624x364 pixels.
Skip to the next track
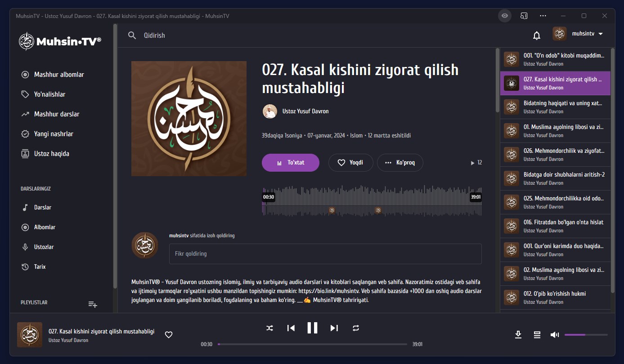click(x=334, y=328)
